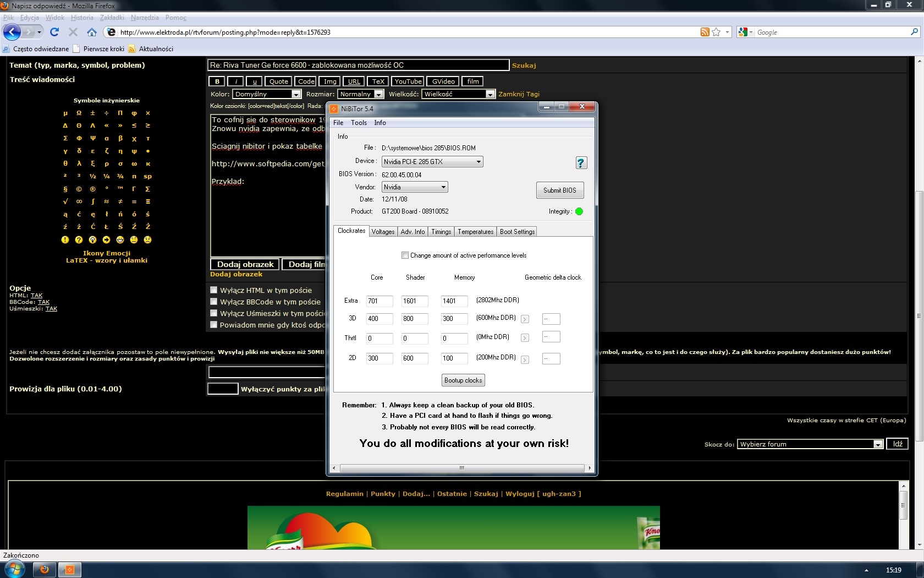Viewport: 924px width, 578px height.
Task: Click Firefox back arrow button
Action: pos(12,32)
